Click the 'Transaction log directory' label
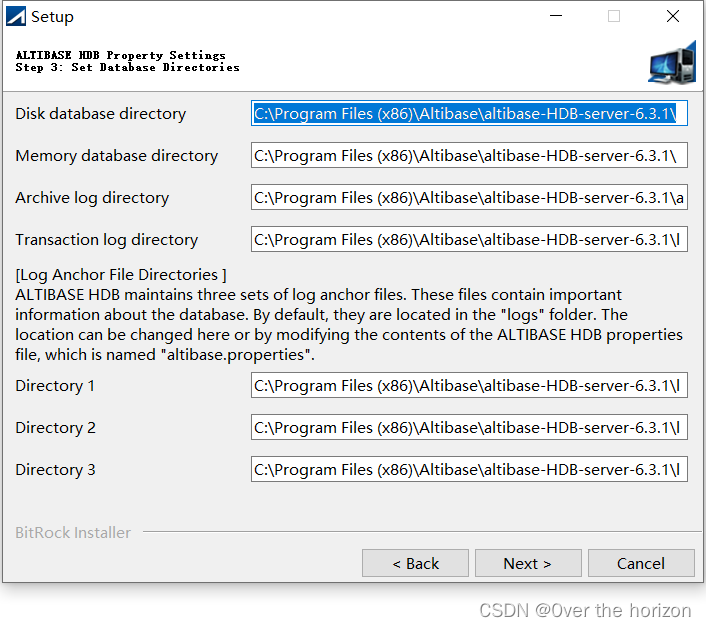Screen dimensions: 706x627 pos(107,240)
